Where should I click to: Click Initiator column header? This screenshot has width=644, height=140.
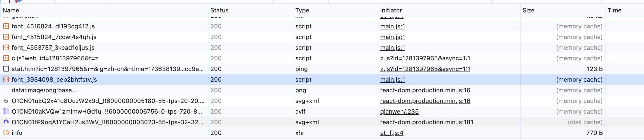tap(391, 10)
